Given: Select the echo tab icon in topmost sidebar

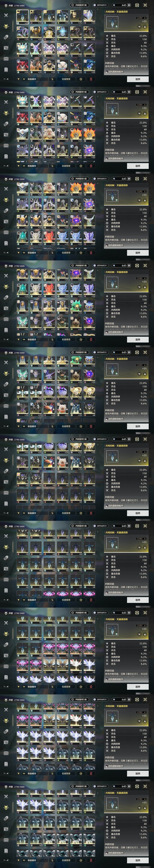Looking at the screenshot, I should pos(6,26).
